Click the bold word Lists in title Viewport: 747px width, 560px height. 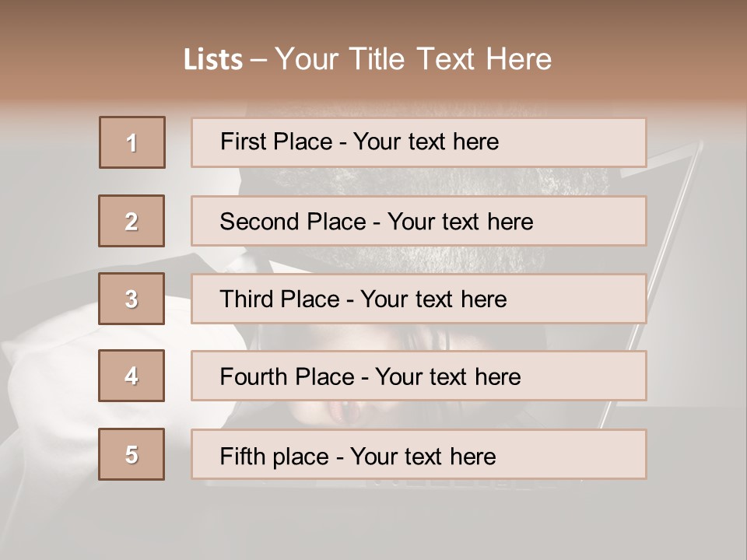[x=213, y=60]
